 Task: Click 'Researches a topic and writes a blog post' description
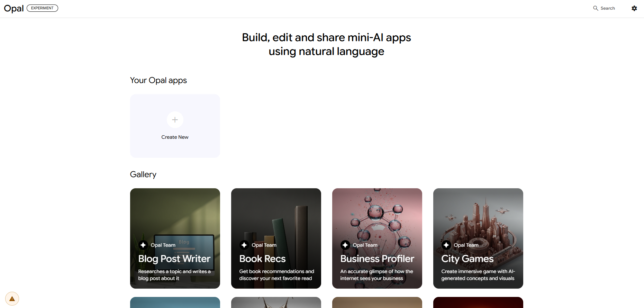[x=174, y=275]
